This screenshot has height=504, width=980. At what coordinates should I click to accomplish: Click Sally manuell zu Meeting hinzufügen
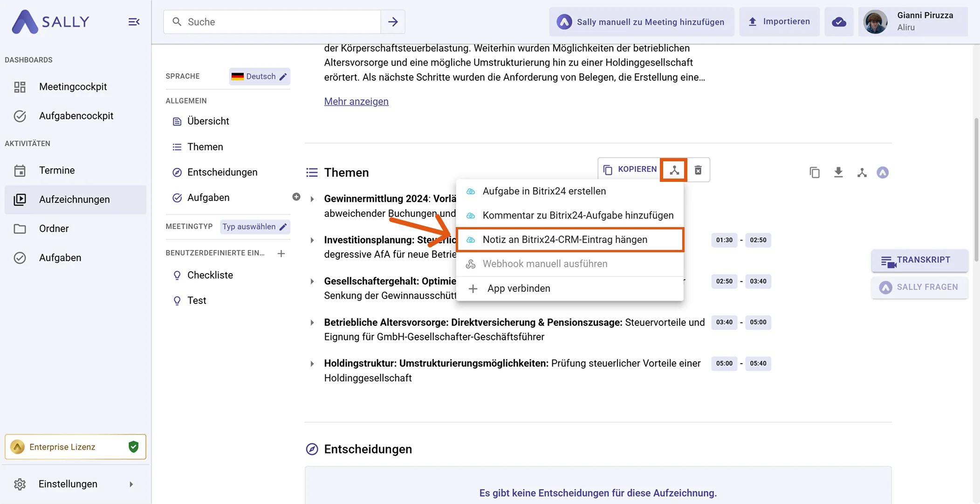[x=641, y=22]
